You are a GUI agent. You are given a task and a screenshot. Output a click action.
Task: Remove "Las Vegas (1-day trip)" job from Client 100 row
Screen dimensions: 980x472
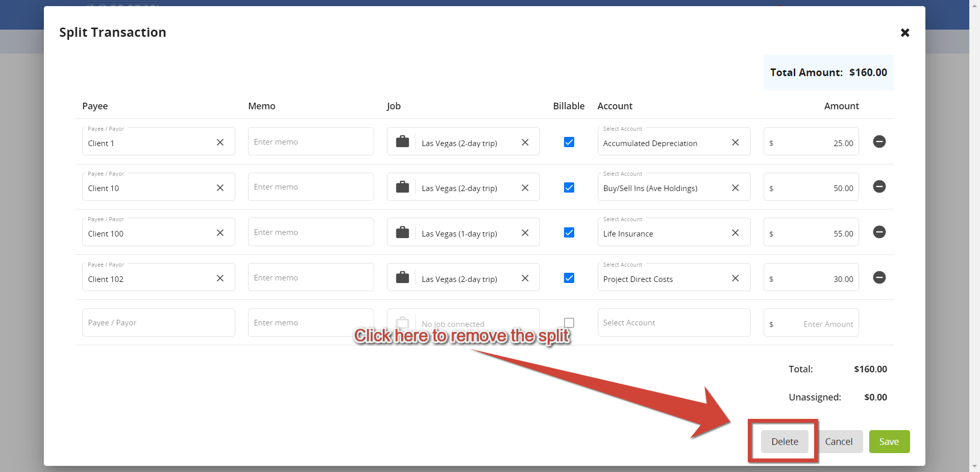pos(525,232)
